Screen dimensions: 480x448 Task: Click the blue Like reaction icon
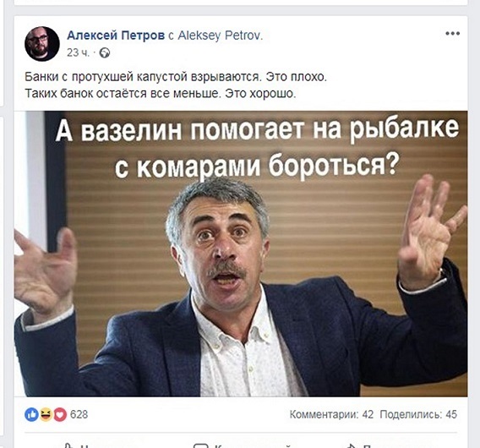pyautogui.click(x=31, y=415)
